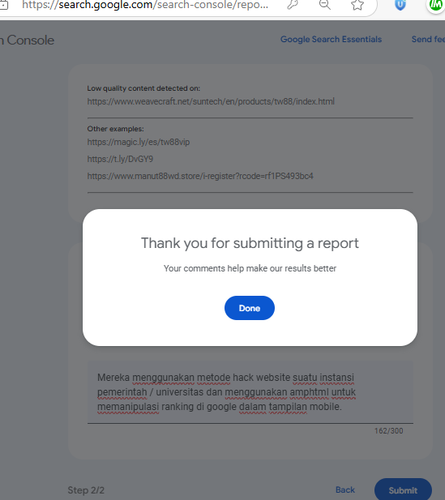The height and width of the screenshot is (500, 445).
Task: Click 'Your comments help make our results better' text
Action: [250, 268]
